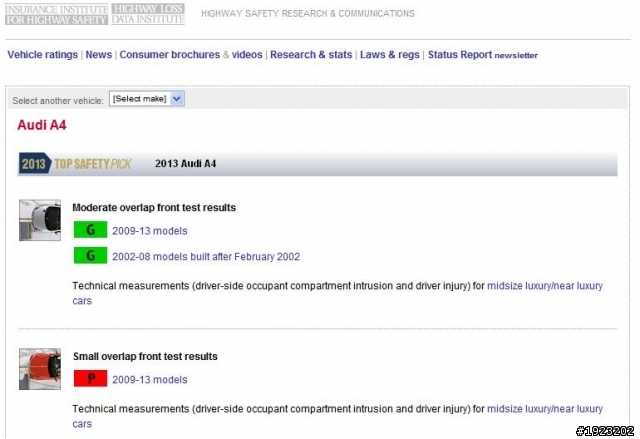Click the Good rating icon for 2009-13 moderate overlap
The width and height of the screenshot is (640, 439).
(x=90, y=230)
